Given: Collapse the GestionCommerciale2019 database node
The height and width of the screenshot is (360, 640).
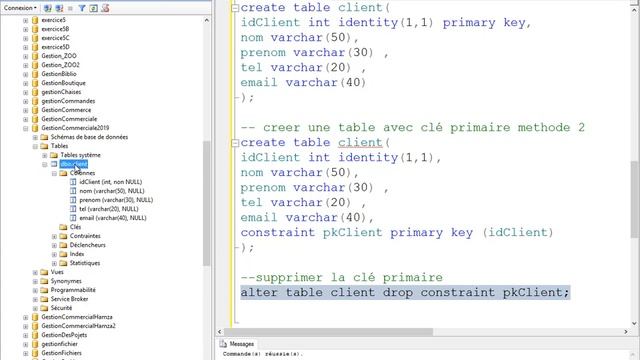Looking at the screenshot, I should pyautogui.click(x=26, y=128).
